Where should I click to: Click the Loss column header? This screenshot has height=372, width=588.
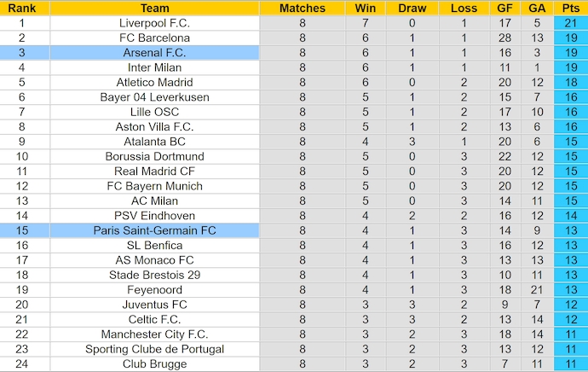click(464, 8)
